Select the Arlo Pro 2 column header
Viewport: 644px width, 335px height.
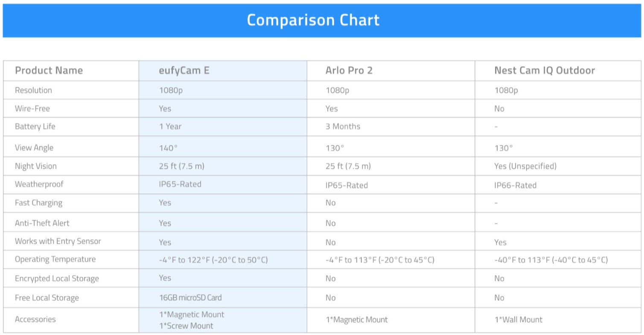(349, 70)
